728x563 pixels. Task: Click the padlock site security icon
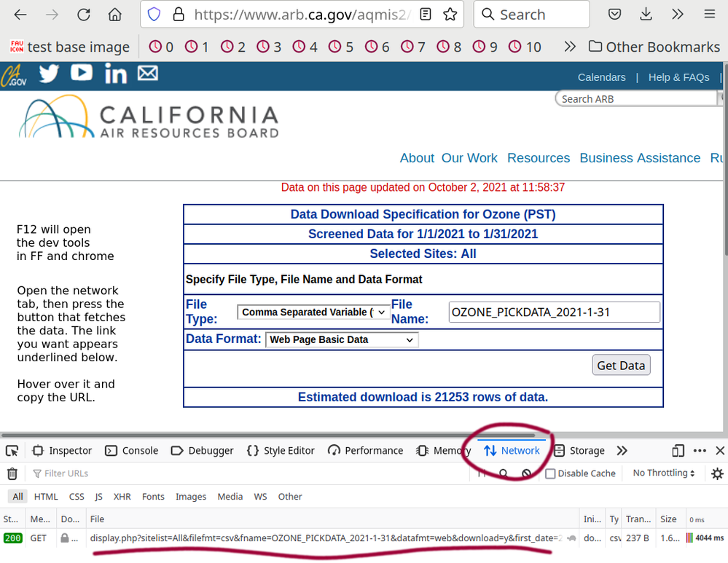coord(179,15)
